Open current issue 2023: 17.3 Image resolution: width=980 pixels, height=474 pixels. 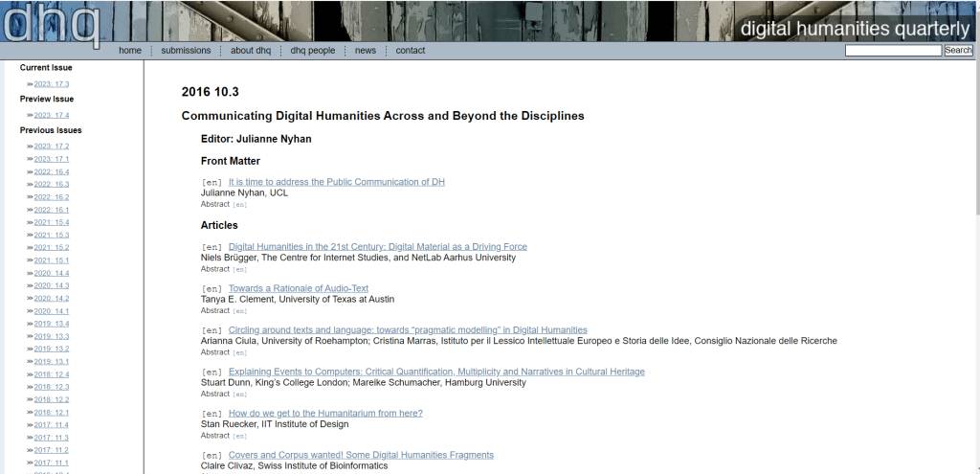point(52,84)
